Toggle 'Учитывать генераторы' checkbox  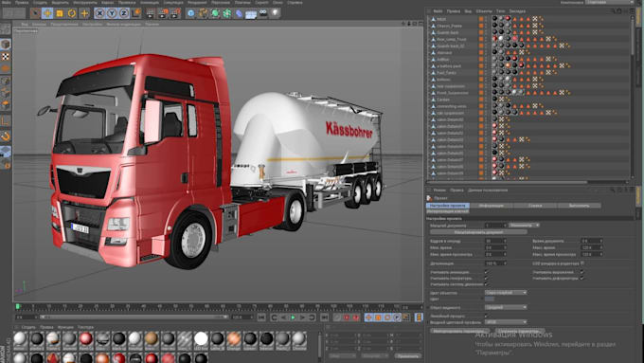[x=486, y=279]
